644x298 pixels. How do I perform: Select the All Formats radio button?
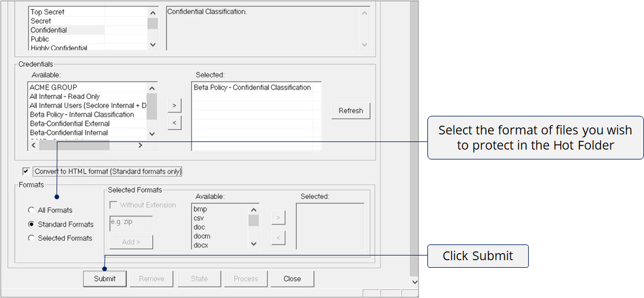click(x=31, y=210)
